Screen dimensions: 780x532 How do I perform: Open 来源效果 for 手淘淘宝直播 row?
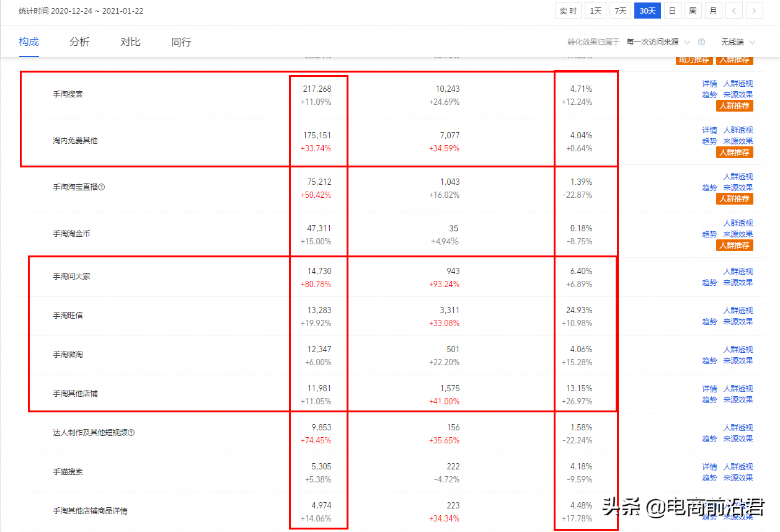[x=738, y=188]
